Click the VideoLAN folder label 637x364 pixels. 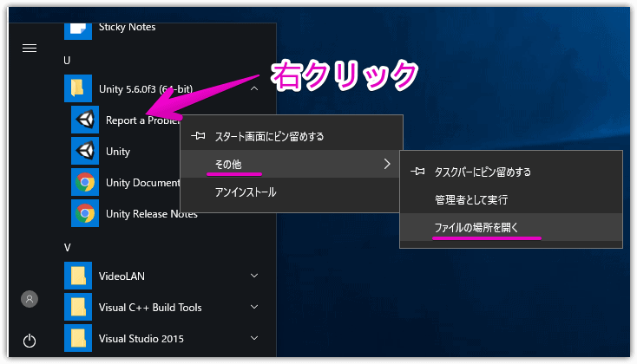(x=121, y=276)
